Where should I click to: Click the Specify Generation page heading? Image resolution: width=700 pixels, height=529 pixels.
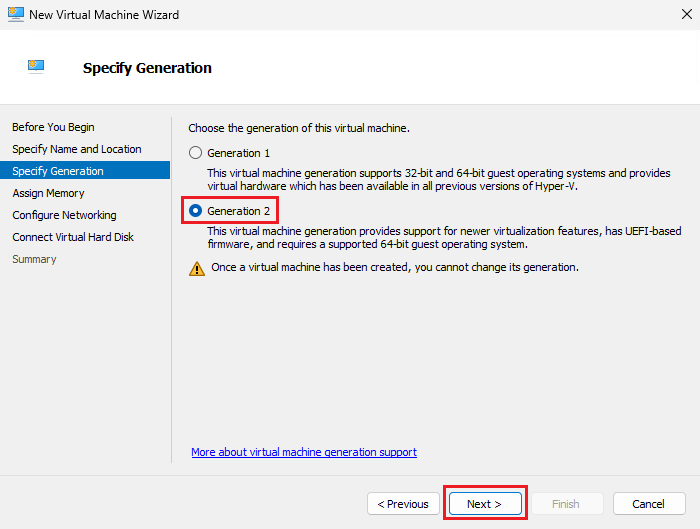click(x=147, y=68)
